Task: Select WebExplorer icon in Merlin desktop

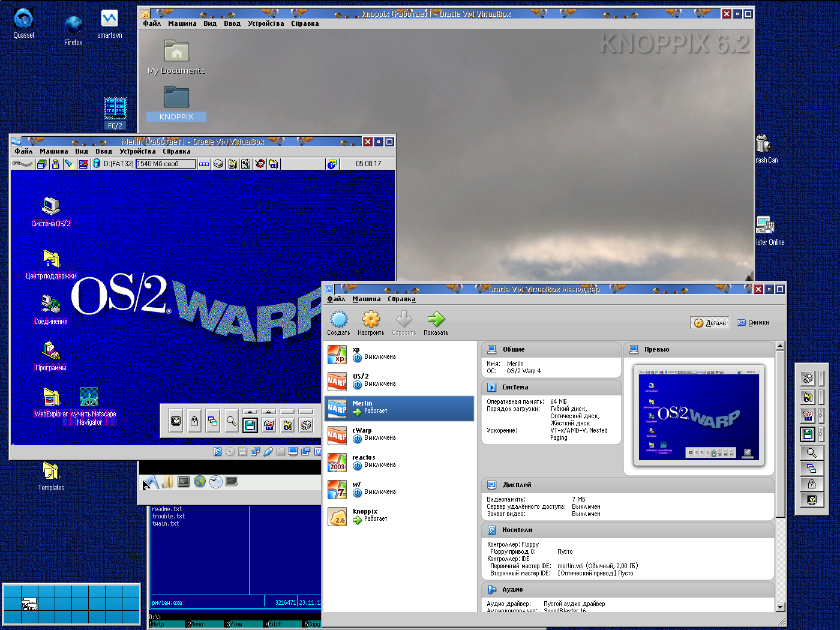Action: point(51,402)
